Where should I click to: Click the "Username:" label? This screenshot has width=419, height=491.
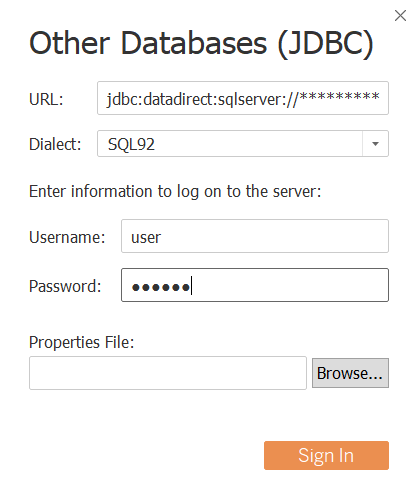click(67, 237)
